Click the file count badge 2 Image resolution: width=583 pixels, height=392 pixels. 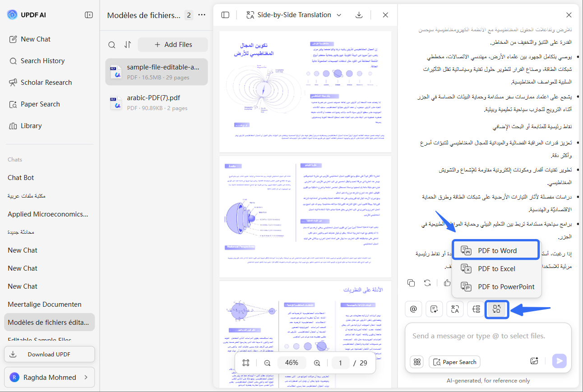[189, 15]
